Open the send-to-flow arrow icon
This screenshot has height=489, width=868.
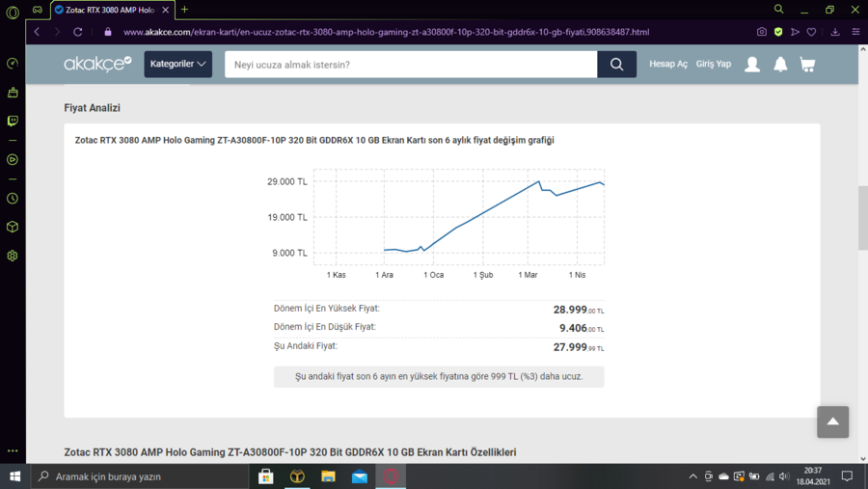click(x=795, y=32)
